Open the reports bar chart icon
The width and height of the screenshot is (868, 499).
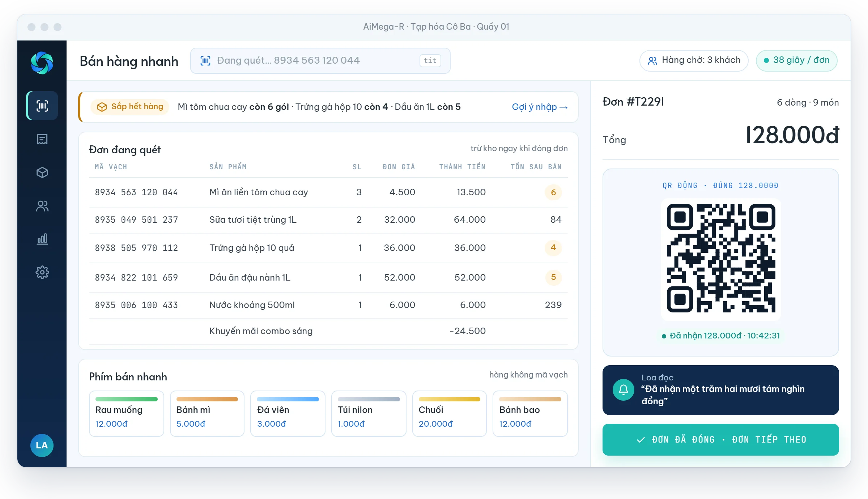click(x=42, y=239)
